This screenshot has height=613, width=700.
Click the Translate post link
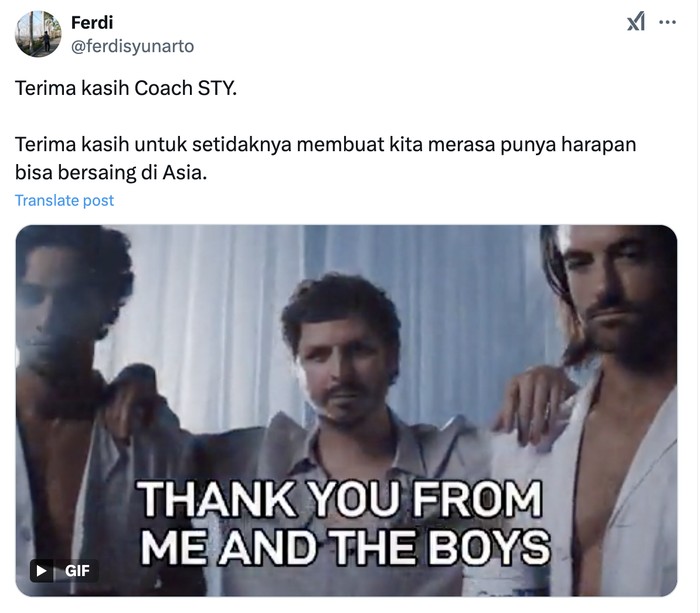click(x=64, y=200)
